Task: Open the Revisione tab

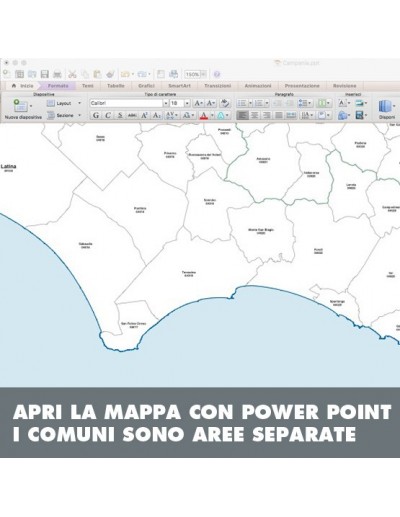Action: [x=345, y=86]
